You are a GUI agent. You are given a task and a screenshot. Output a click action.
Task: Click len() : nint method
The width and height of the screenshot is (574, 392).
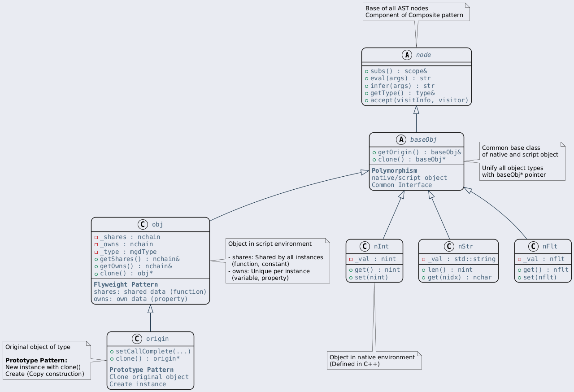450,270
